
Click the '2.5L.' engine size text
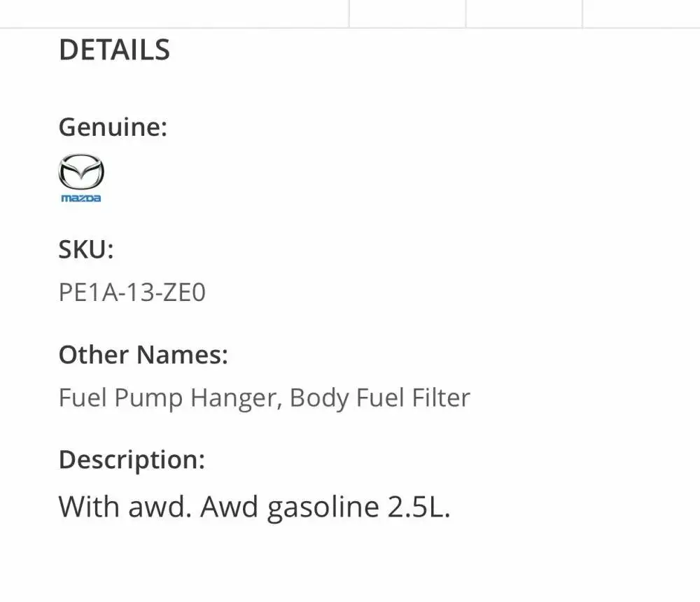(419, 507)
